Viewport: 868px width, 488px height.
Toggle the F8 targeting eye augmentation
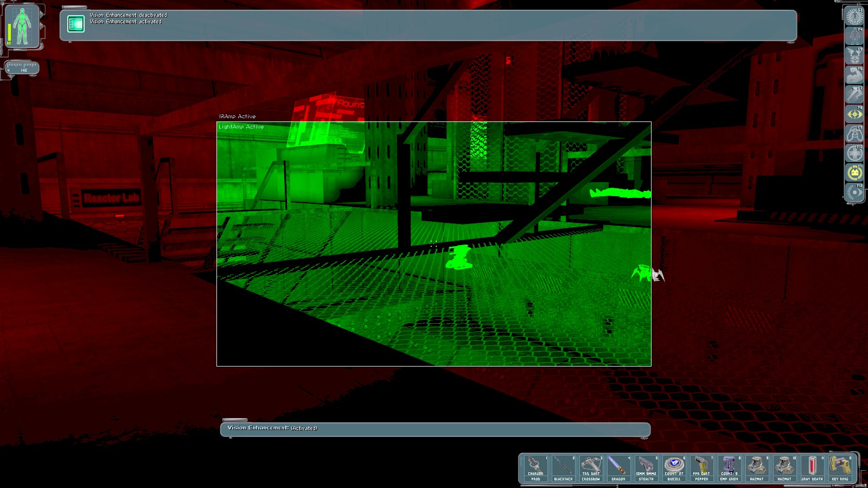tap(854, 114)
